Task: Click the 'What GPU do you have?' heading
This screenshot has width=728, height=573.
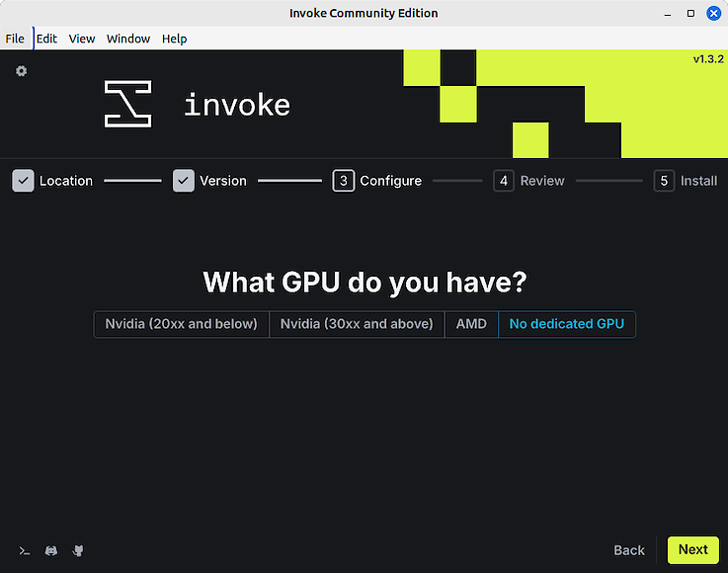Action: tap(364, 283)
